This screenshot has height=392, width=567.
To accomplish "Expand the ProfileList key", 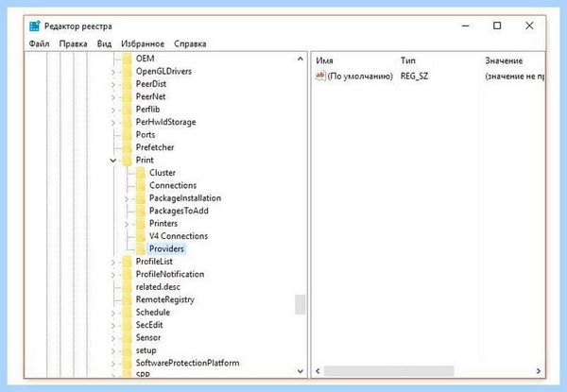I will [x=113, y=263].
